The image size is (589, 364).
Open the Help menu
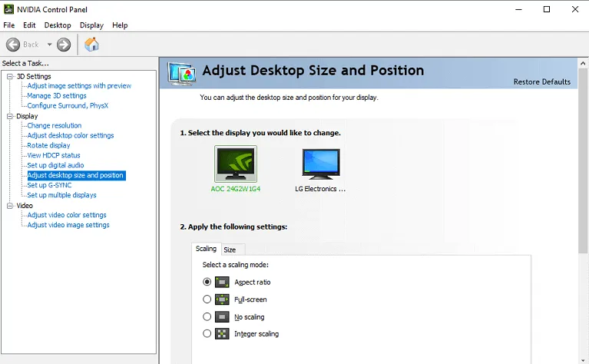[120, 25]
